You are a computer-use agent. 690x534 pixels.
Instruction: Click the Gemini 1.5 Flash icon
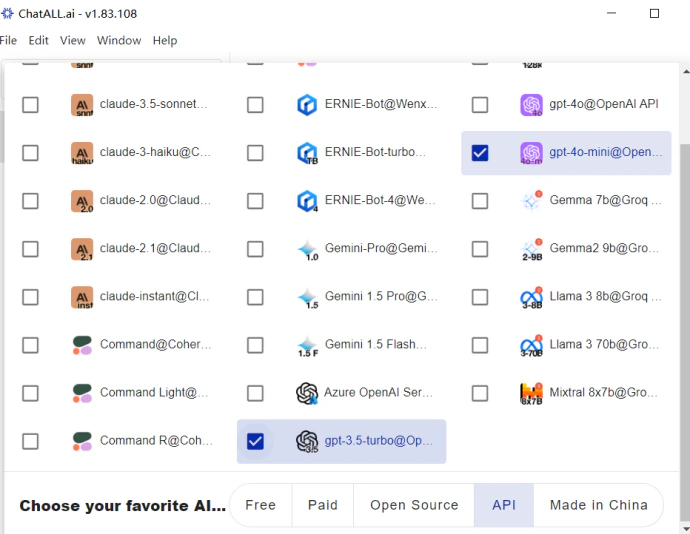coord(308,346)
